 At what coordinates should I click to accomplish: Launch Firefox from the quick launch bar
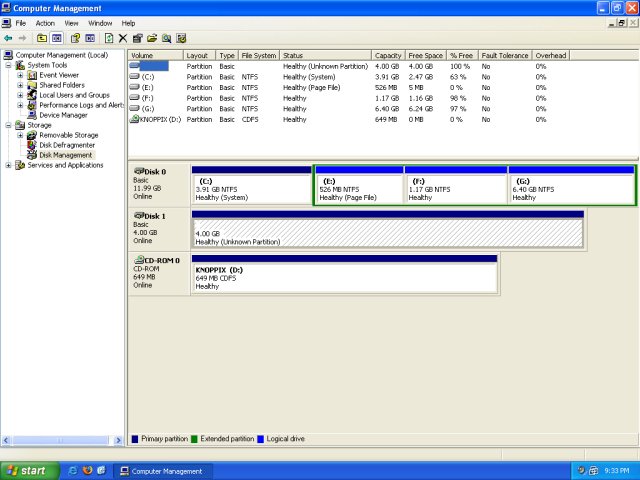pos(88,470)
